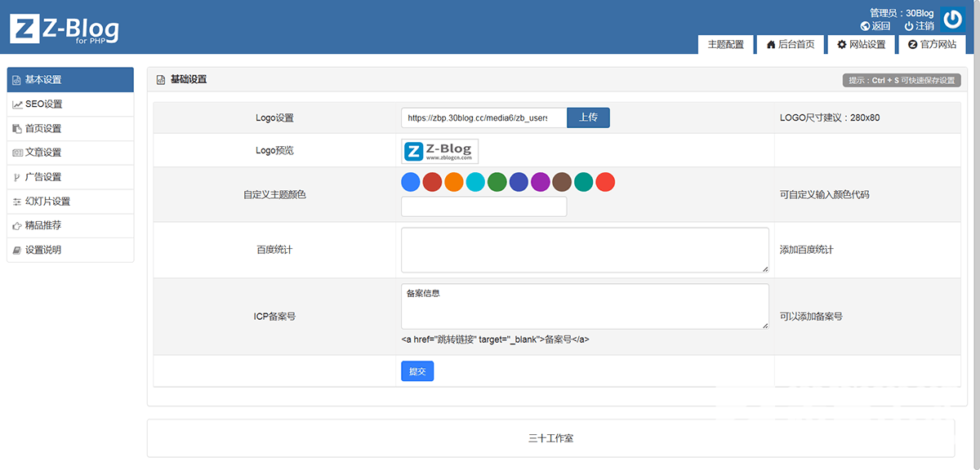Open 设置说明 in the sidebar

coord(70,250)
